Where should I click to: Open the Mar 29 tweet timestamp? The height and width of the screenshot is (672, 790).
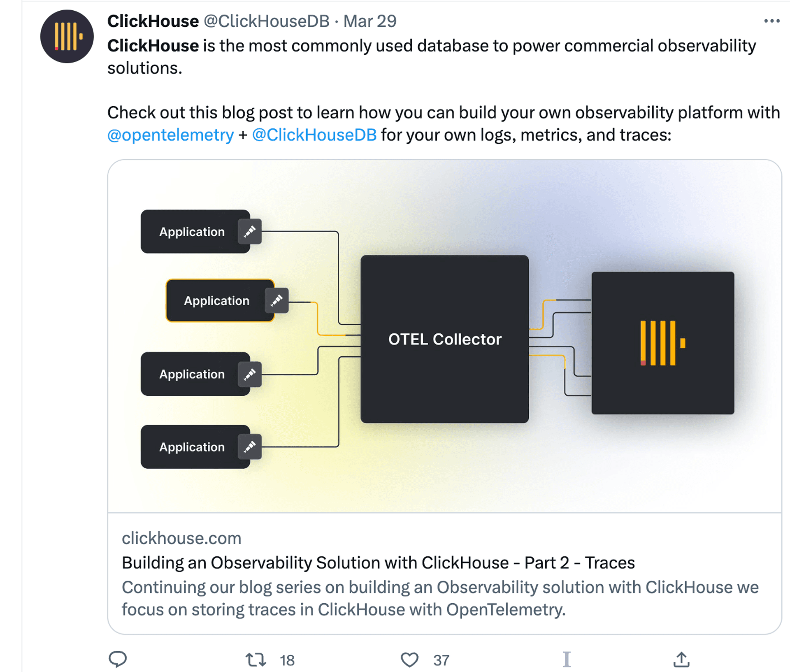point(370,21)
